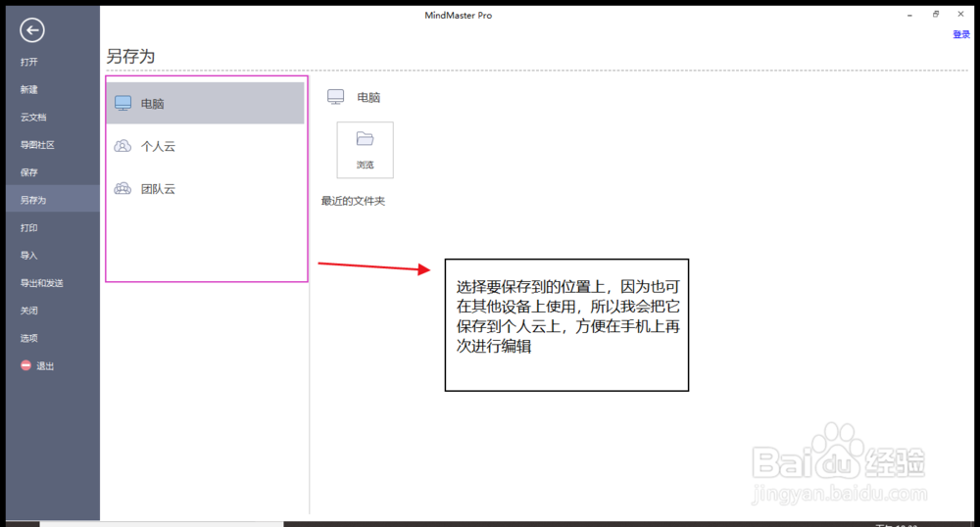Click the 团队云 group cloud icon
Image resolution: width=980 pixels, height=527 pixels.
click(122, 189)
